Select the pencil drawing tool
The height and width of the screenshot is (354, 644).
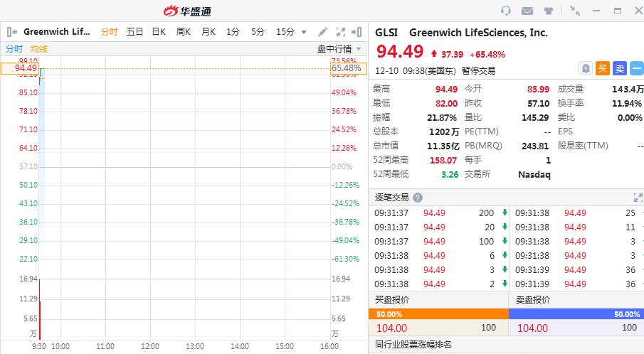coord(322,32)
